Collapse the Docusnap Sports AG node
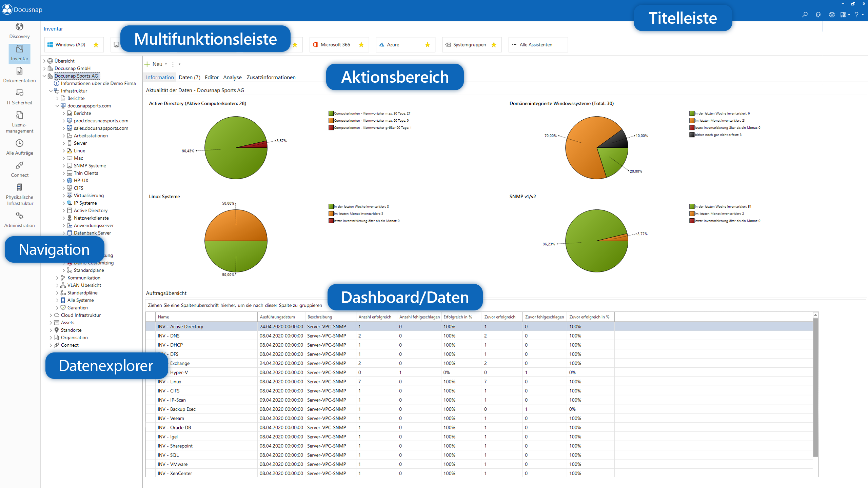 (x=44, y=76)
